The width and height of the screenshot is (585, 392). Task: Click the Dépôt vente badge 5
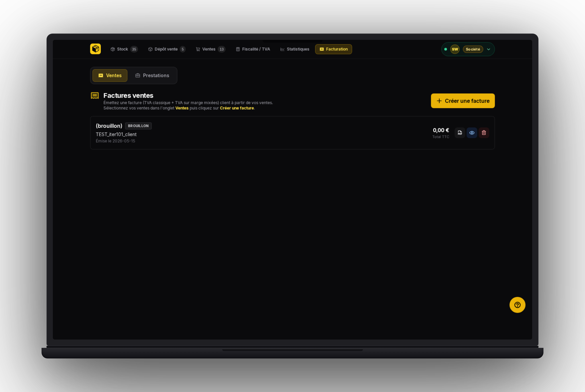tap(183, 49)
